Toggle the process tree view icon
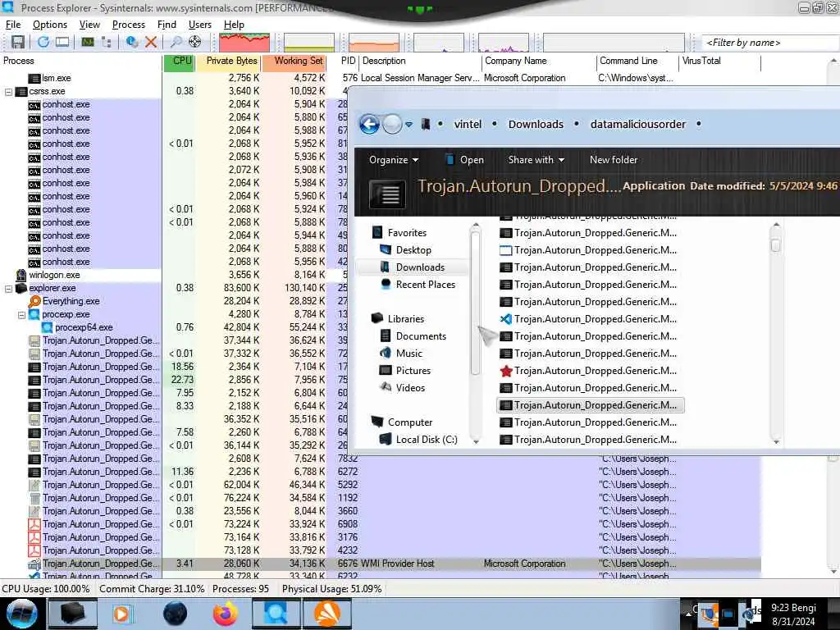Screen dimensions: 840x630 (x=106, y=42)
